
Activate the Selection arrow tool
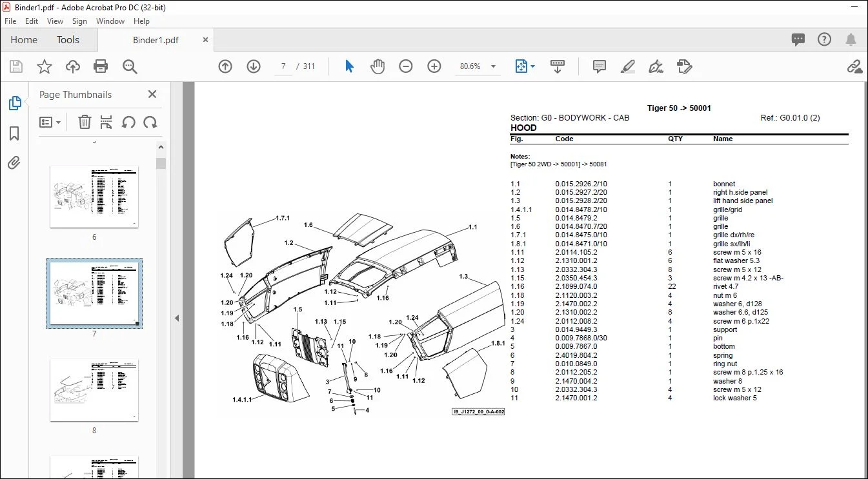pos(349,66)
